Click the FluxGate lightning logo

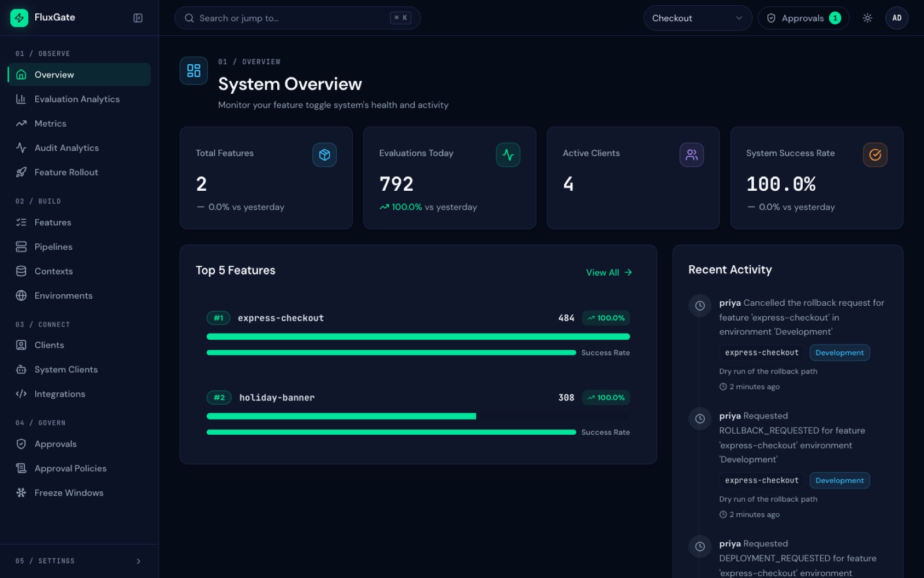19,18
